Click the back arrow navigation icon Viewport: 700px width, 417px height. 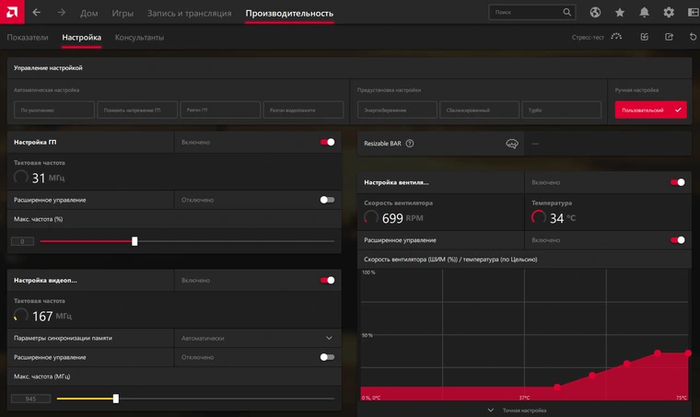(x=37, y=13)
